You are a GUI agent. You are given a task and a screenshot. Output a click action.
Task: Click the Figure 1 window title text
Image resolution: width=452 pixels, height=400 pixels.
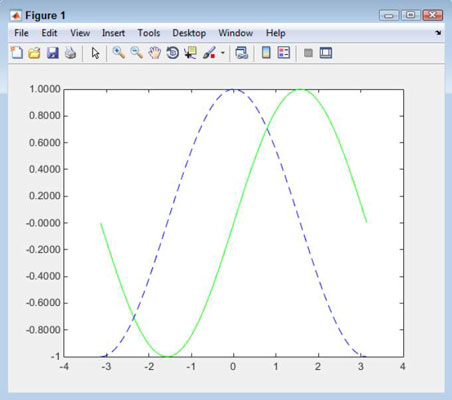45,15
